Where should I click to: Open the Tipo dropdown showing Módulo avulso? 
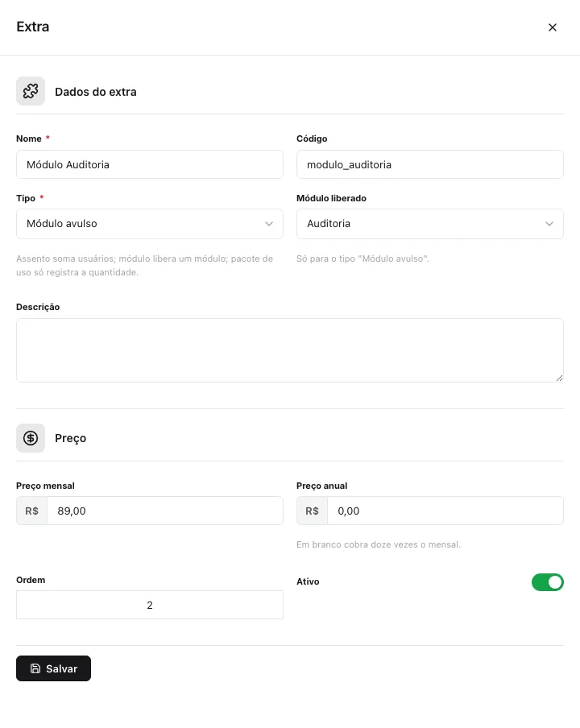150,224
